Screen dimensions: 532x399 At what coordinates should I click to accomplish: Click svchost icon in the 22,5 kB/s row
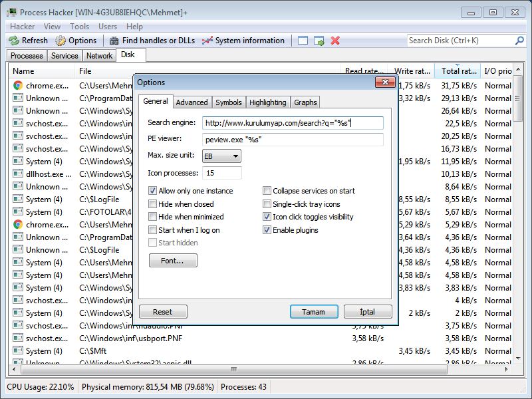pyautogui.click(x=18, y=124)
